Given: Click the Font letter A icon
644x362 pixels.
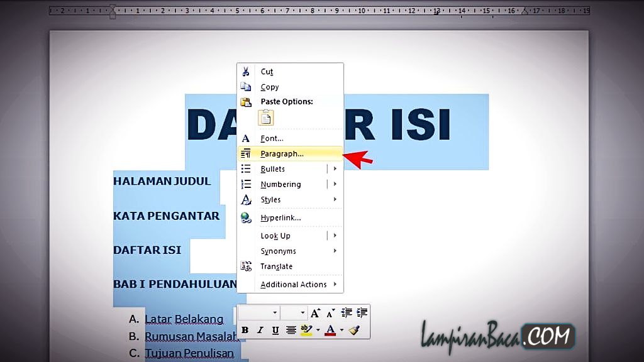Looking at the screenshot, I should click(246, 138).
